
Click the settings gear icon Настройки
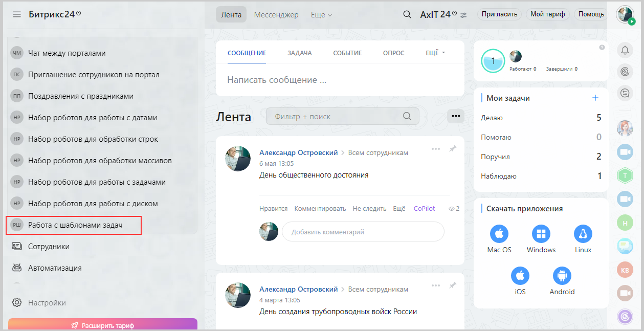click(17, 302)
